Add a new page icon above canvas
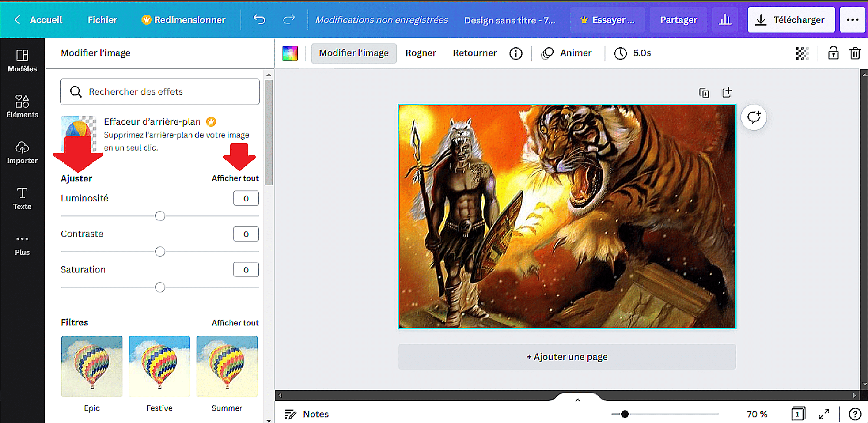Image resolution: width=868 pixels, height=423 pixels. 727,92
